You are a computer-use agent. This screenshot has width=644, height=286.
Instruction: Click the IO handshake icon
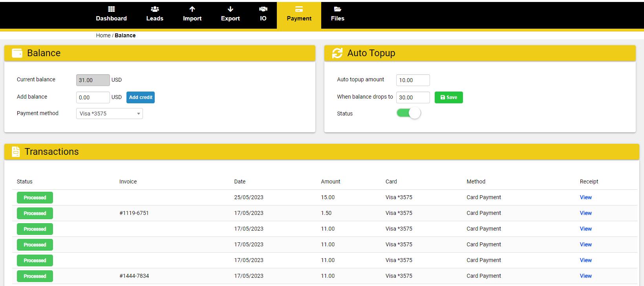point(263,9)
